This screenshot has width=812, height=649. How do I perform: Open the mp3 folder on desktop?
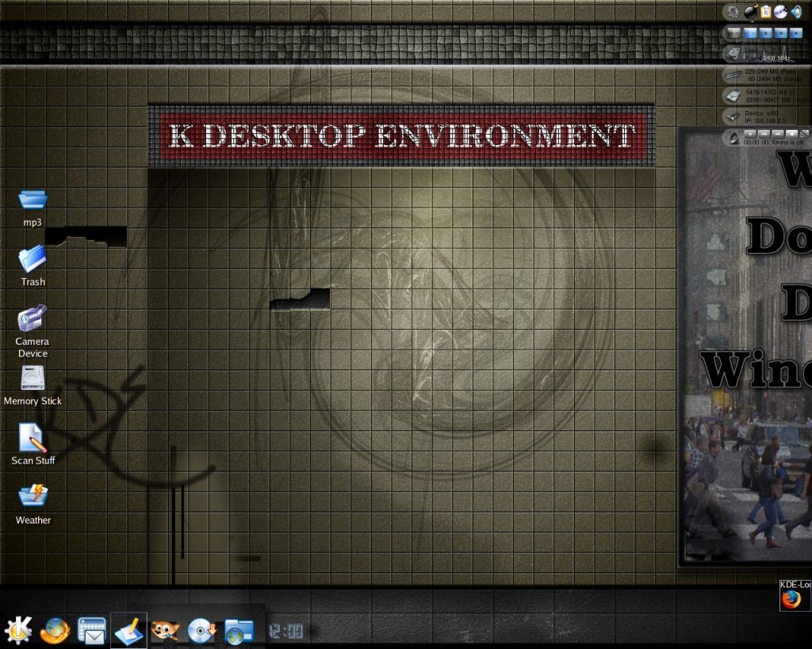point(33,200)
